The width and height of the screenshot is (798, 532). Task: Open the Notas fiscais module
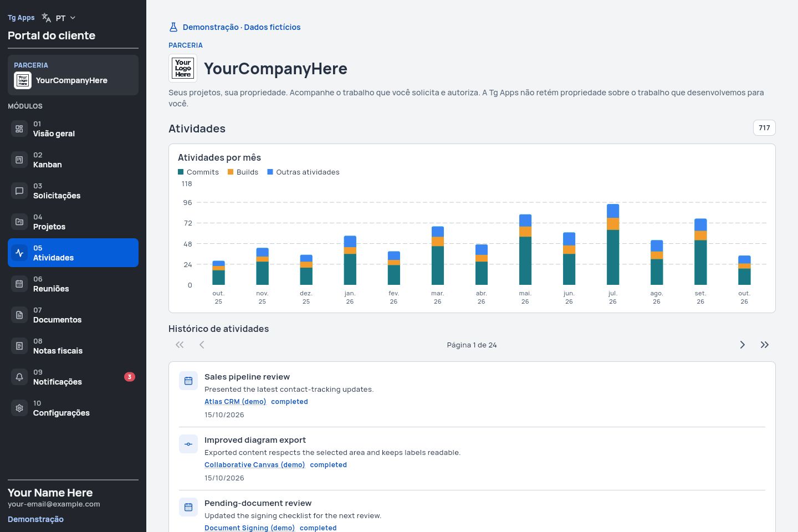pos(73,346)
